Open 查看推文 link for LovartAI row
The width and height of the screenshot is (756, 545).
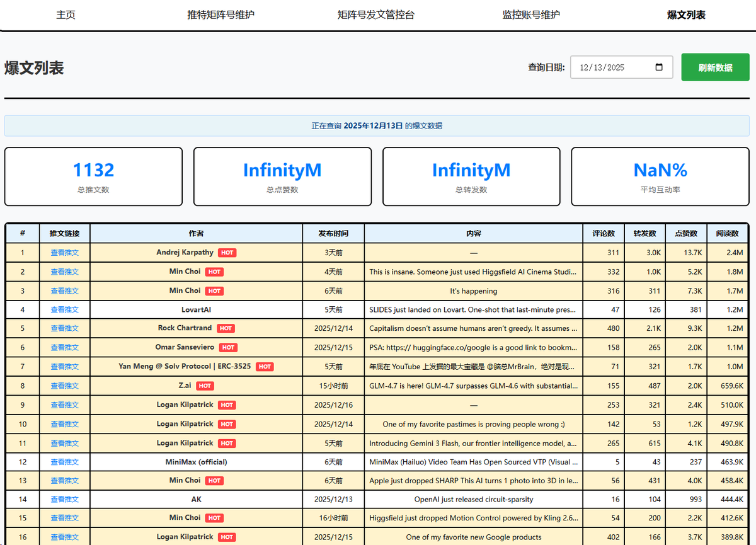pos(65,309)
